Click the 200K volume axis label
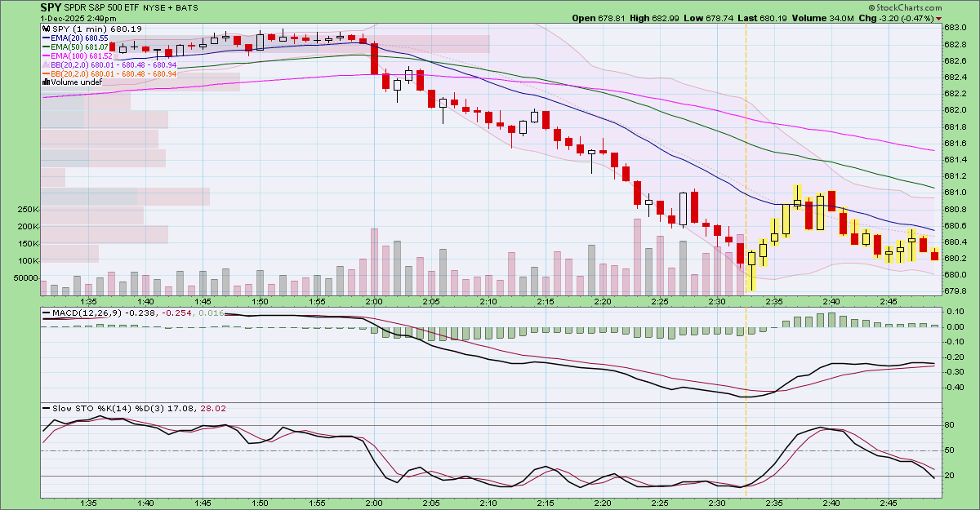980x510 pixels. coord(28,227)
